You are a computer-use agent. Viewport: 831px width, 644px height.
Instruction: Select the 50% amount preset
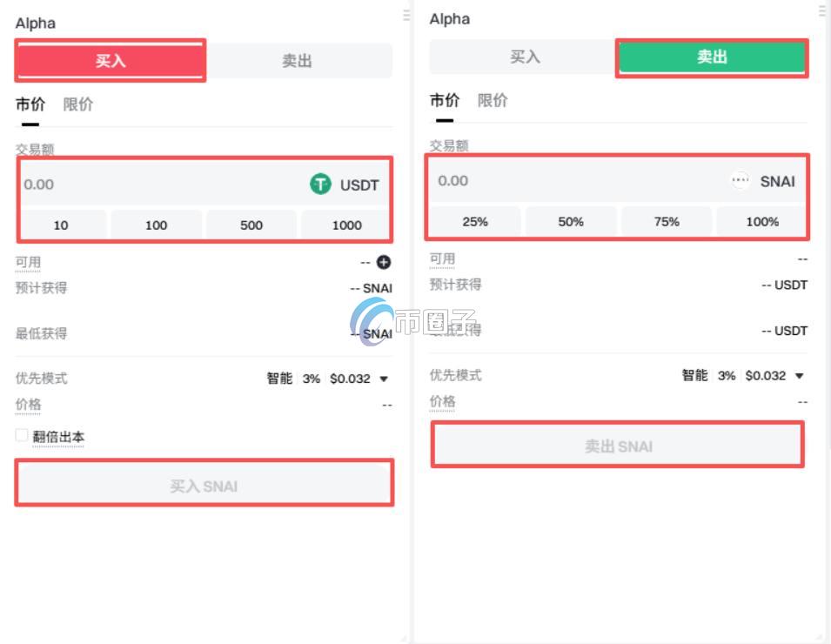(569, 221)
